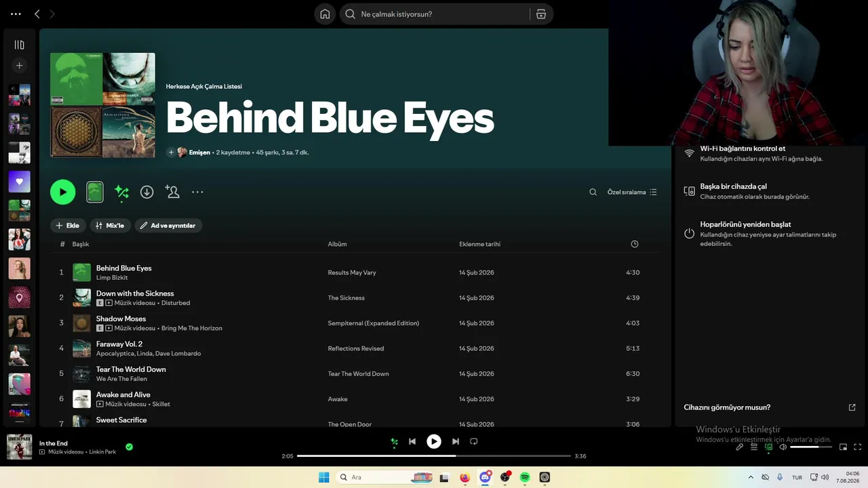Click the create playlist plus icon in sidebar

coord(19,66)
